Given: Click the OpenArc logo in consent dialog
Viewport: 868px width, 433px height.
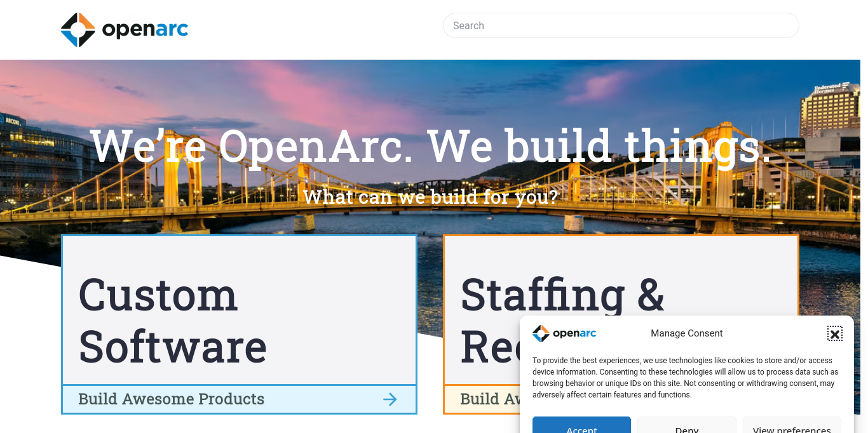Looking at the screenshot, I should point(564,333).
